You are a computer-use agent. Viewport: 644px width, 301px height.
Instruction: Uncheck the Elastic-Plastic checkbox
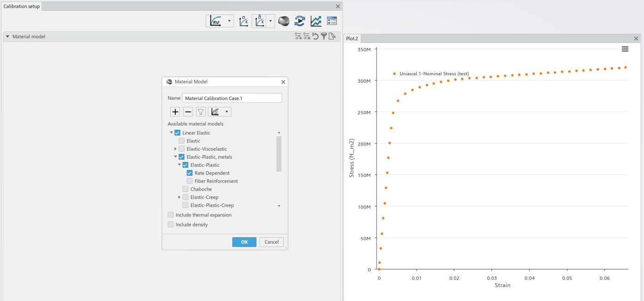(x=186, y=165)
